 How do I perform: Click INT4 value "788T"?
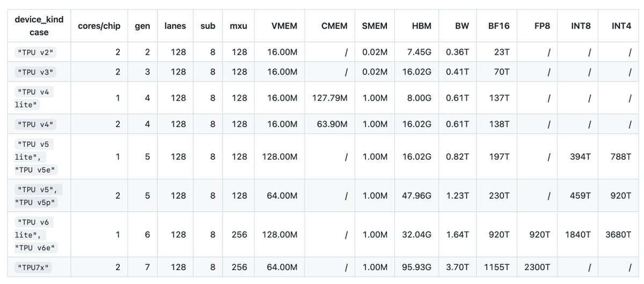621,156
